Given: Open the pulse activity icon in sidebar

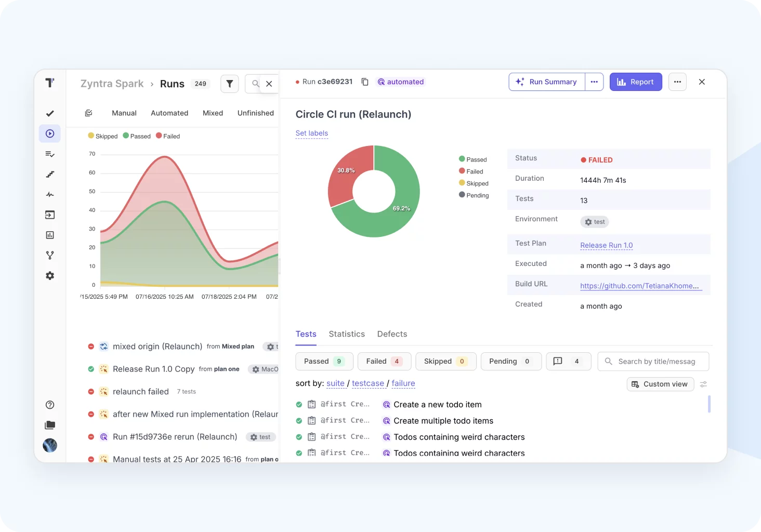Looking at the screenshot, I should (50, 195).
